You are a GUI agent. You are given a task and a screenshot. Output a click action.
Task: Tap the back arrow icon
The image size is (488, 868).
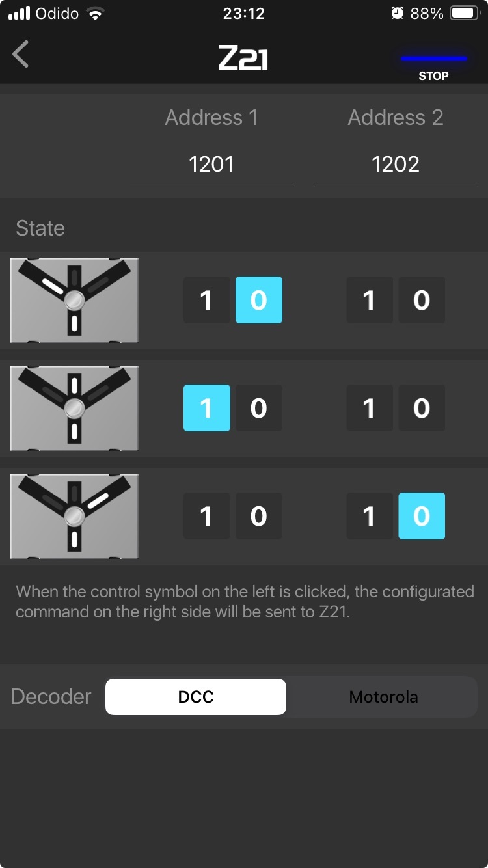pyautogui.click(x=21, y=54)
